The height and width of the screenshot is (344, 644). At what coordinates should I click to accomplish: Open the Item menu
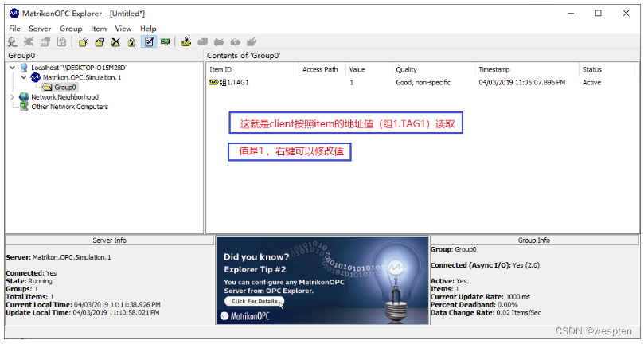click(x=99, y=29)
